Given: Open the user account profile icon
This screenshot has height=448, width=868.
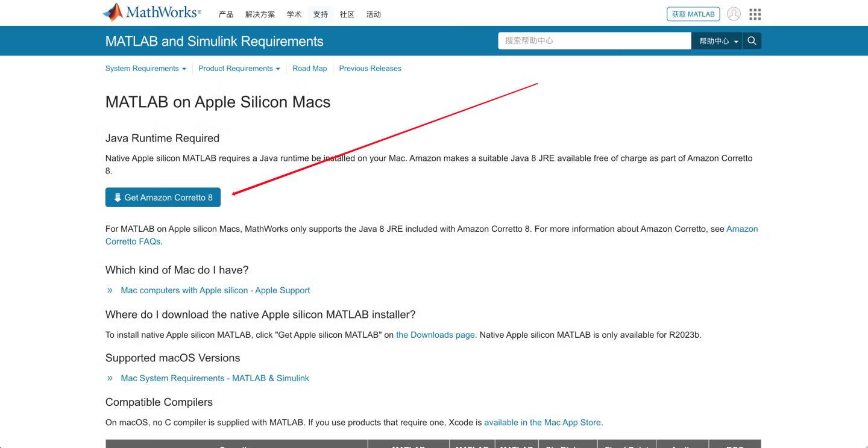Looking at the screenshot, I should click(x=734, y=14).
